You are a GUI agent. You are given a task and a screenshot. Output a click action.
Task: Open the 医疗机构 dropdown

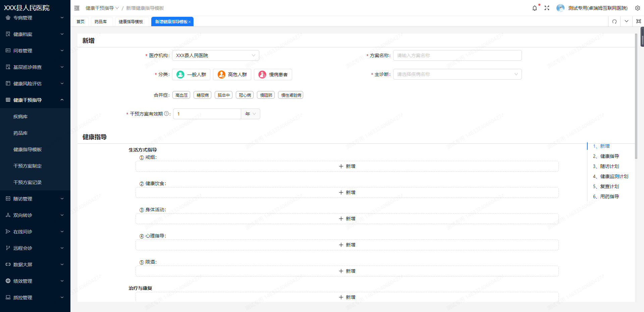pyautogui.click(x=215, y=55)
